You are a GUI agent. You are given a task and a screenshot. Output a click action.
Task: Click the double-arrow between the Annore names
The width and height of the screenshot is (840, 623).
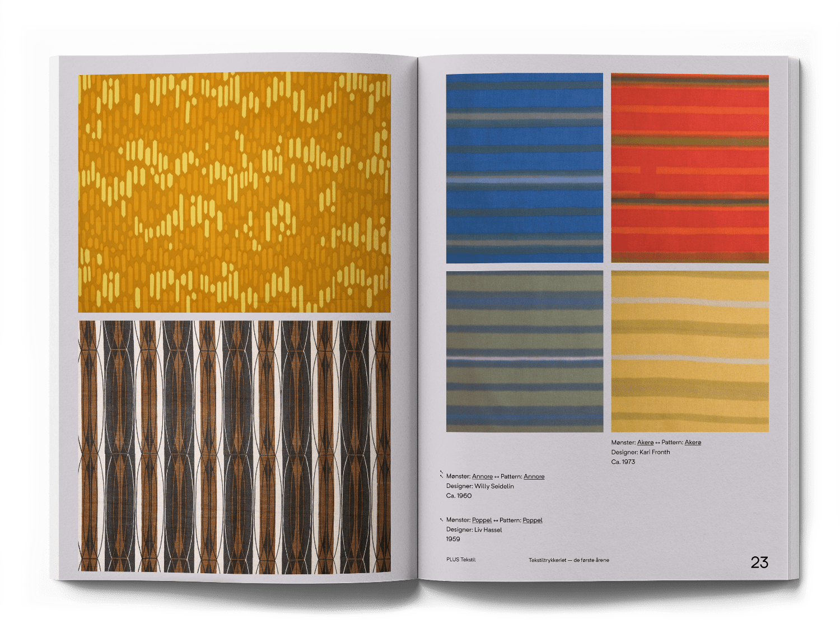coord(497,477)
